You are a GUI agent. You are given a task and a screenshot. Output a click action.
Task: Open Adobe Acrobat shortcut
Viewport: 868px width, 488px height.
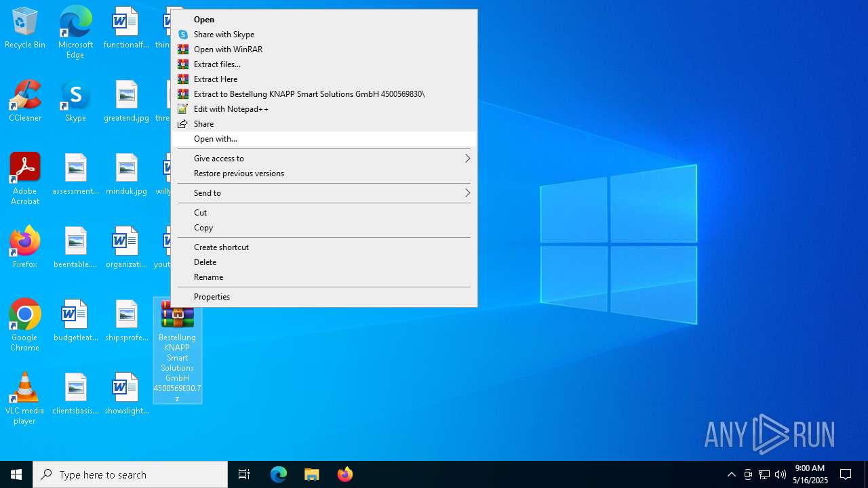(25, 179)
